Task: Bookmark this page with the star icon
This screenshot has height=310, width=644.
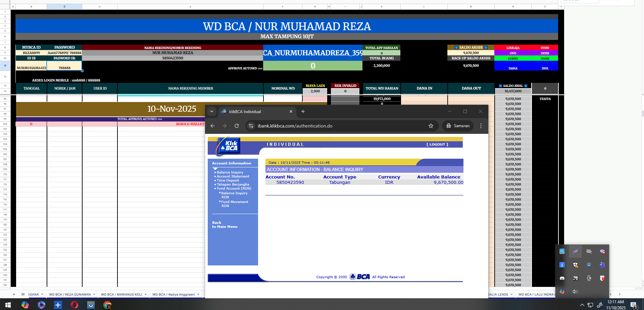Action: point(431,126)
